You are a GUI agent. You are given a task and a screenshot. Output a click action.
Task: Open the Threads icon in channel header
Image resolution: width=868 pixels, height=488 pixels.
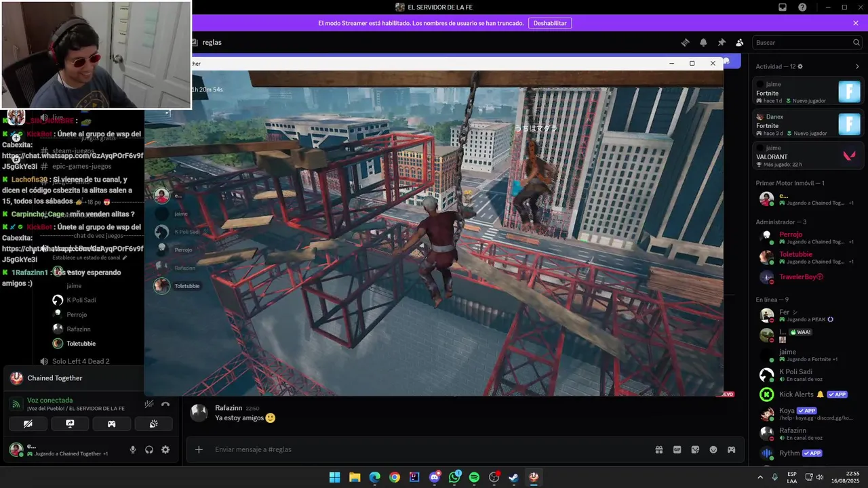[x=685, y=42]
